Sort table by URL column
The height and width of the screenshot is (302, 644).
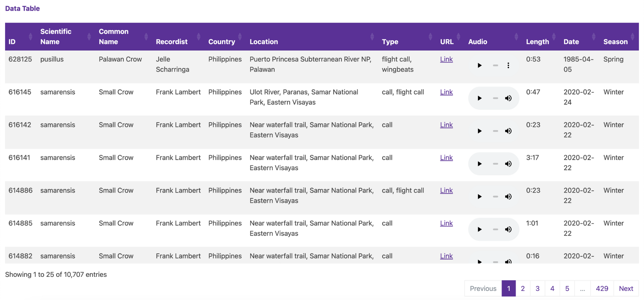pos(451,37)
